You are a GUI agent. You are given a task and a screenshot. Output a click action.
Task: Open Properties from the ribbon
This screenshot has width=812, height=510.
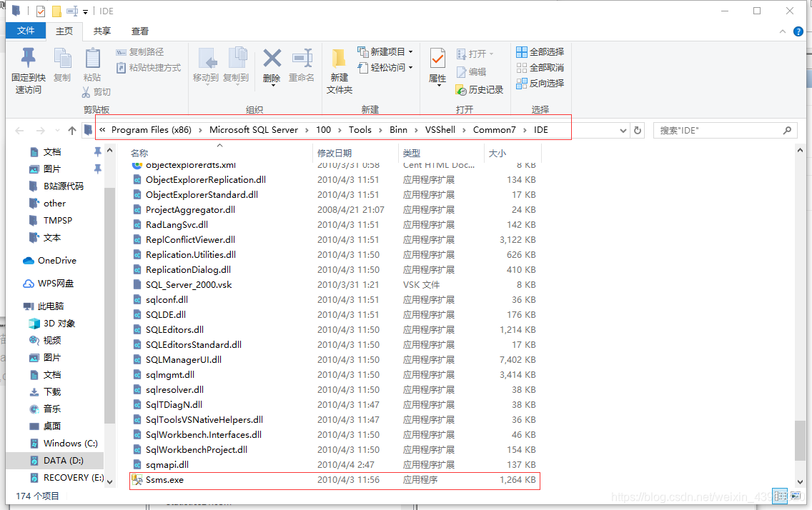point(437,66)
